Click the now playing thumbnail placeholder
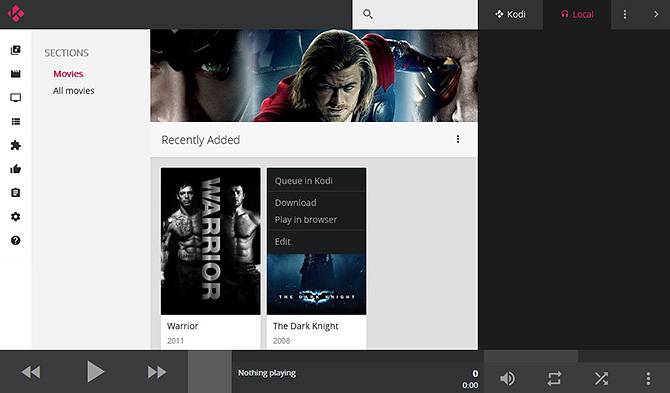670x393 pixels. pyautogui.click(x=210, y=372)
